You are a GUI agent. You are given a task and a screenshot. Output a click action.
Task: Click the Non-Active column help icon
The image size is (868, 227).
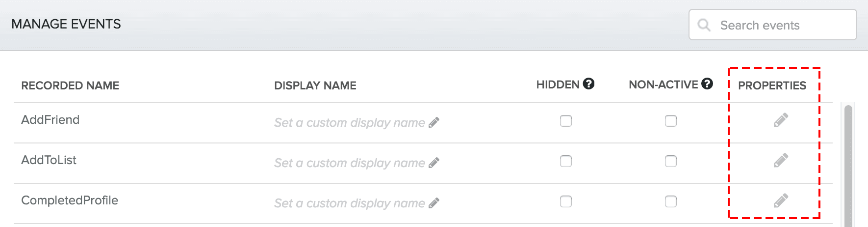[707, 84]
